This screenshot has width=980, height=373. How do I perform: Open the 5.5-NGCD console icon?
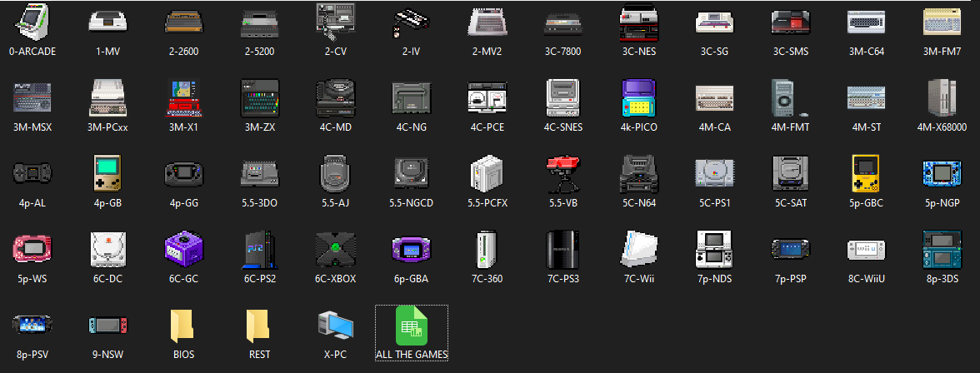click(x=412, y=174)
